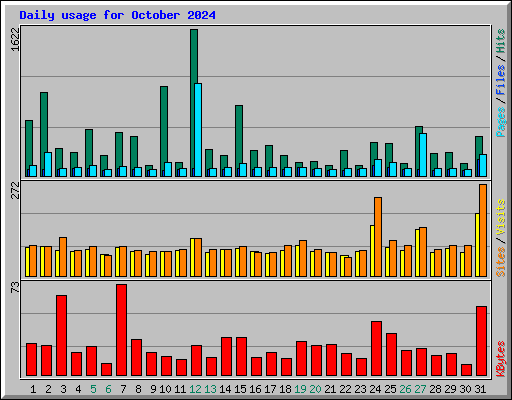Click the orange visits bar for day 31
Image resolution: width=512 pixels, height=400 pixels.
point(483,231)
